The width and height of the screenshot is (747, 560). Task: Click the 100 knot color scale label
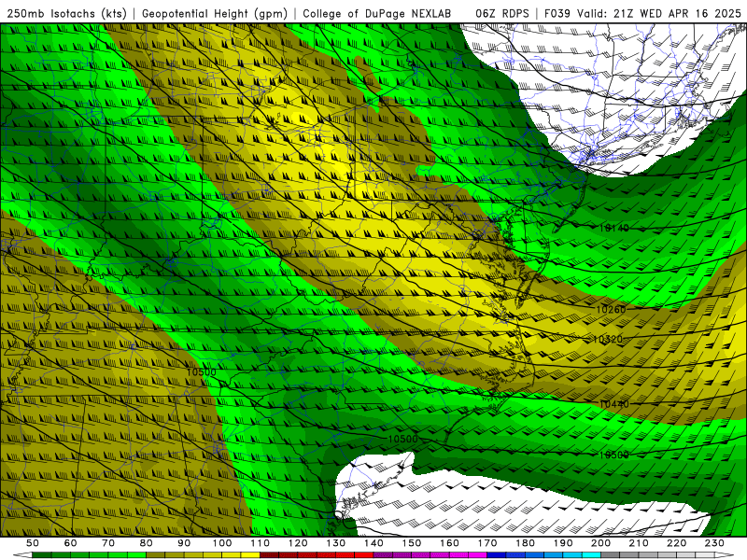click(x=222, y=543)
